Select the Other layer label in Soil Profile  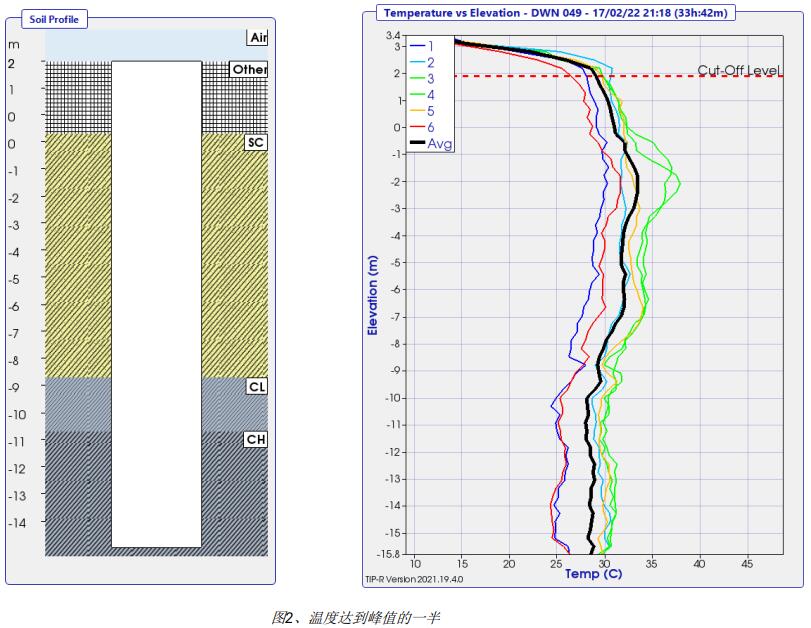(x=249, y=70)
